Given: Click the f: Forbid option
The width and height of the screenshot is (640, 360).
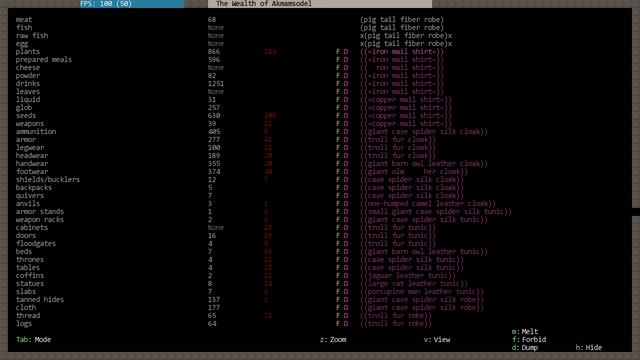Looking at the screenshot, I should [529, 340].
